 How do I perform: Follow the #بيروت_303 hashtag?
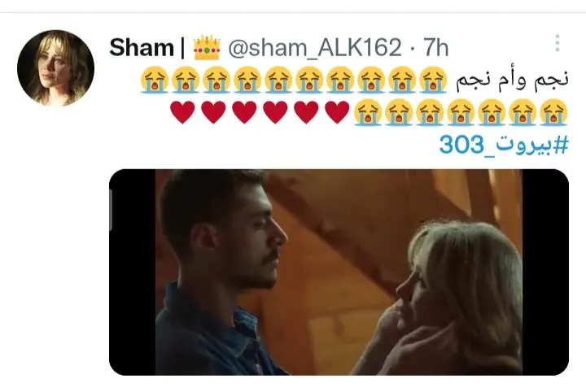[x=504, y=145]
